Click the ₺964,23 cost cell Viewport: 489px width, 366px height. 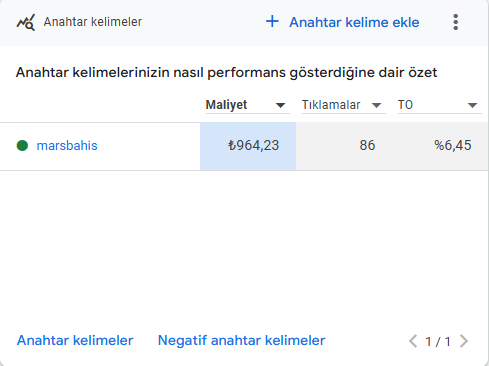248,146
